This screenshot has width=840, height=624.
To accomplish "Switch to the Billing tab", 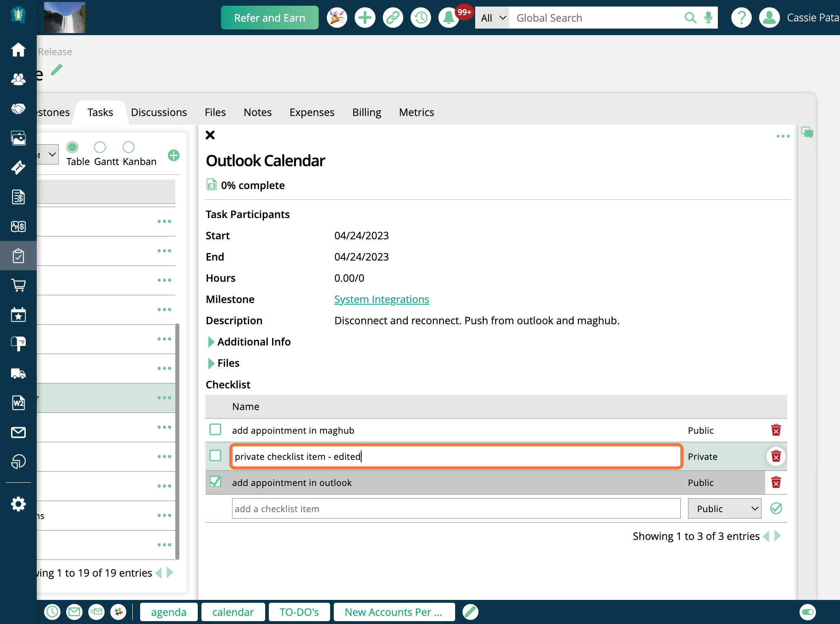I will pyautogui.click(x=366, y=112).
